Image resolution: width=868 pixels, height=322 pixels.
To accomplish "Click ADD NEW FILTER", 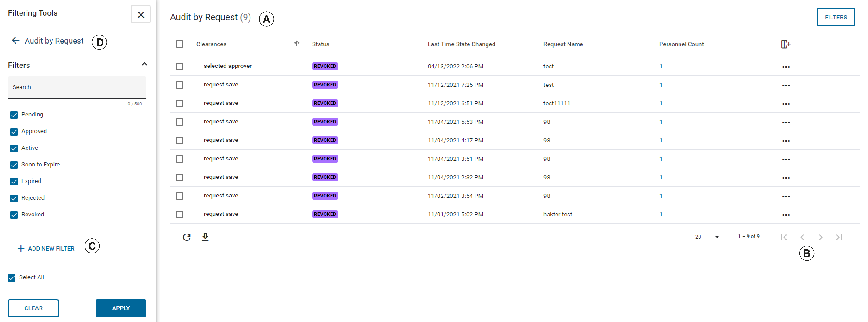I will pyautogui.click(x=46, y=249).
